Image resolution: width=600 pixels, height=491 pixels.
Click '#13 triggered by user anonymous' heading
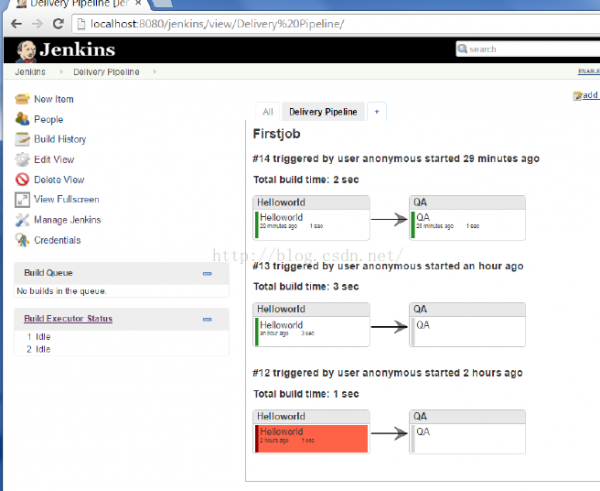(388, 266)
